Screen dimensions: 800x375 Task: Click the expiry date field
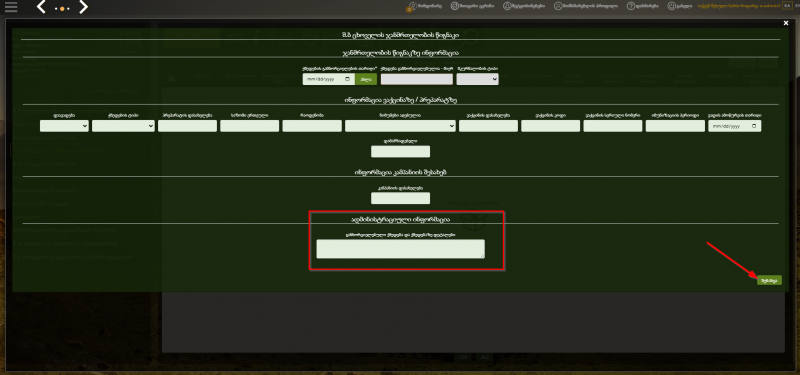tap(735, 126)
